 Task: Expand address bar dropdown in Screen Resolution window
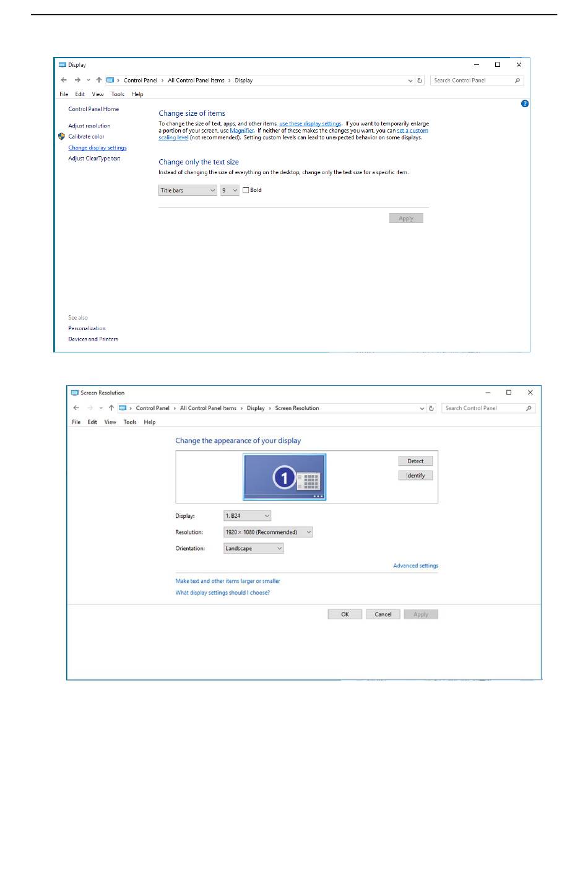coord(422,408)
